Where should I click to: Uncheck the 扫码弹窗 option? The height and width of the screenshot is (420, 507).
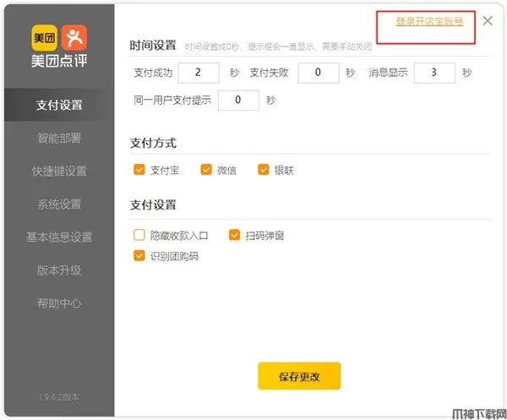click(230, 236)
